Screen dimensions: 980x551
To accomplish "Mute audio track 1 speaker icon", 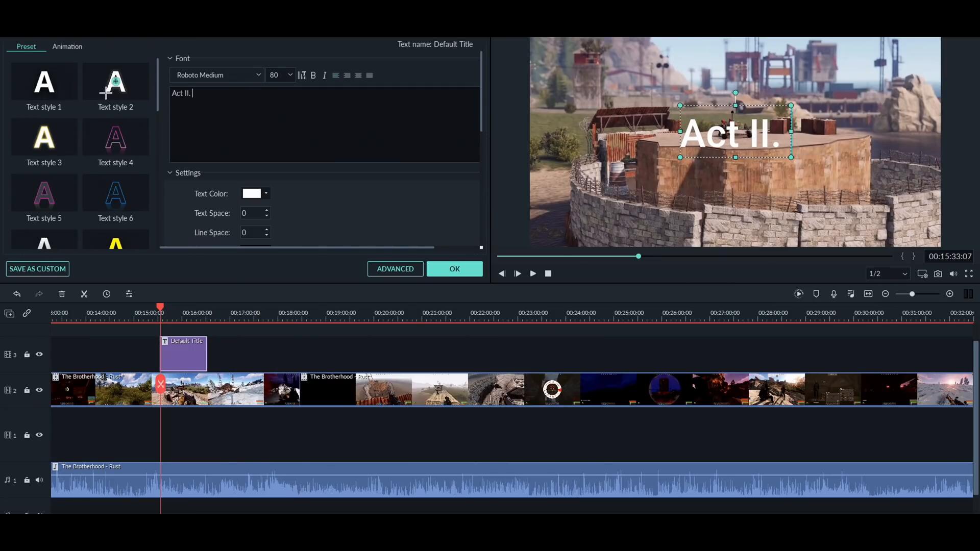I will point(39,480).
